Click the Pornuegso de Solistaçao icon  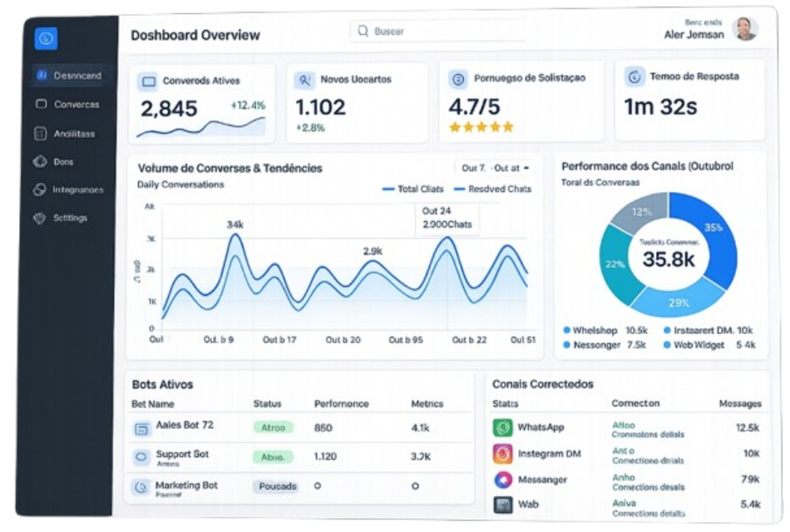tap(458, 79)
